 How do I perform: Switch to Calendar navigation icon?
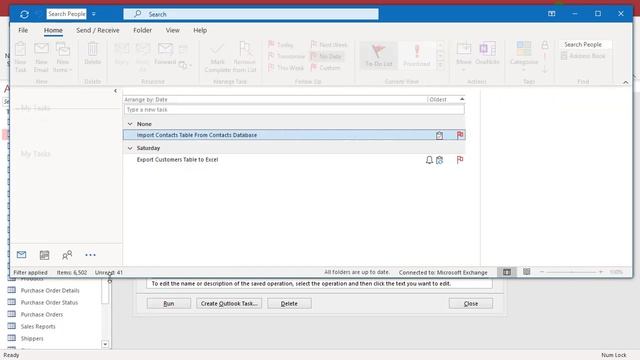[44, 255]
